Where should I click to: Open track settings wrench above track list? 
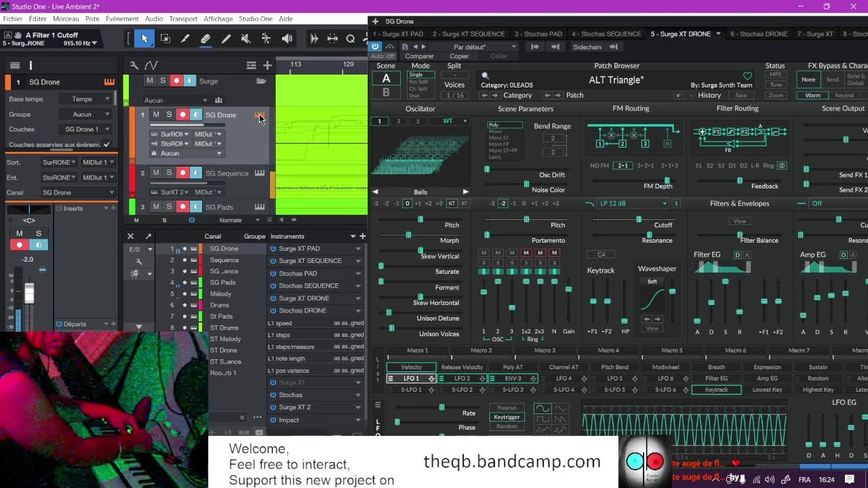pos(134,65)
